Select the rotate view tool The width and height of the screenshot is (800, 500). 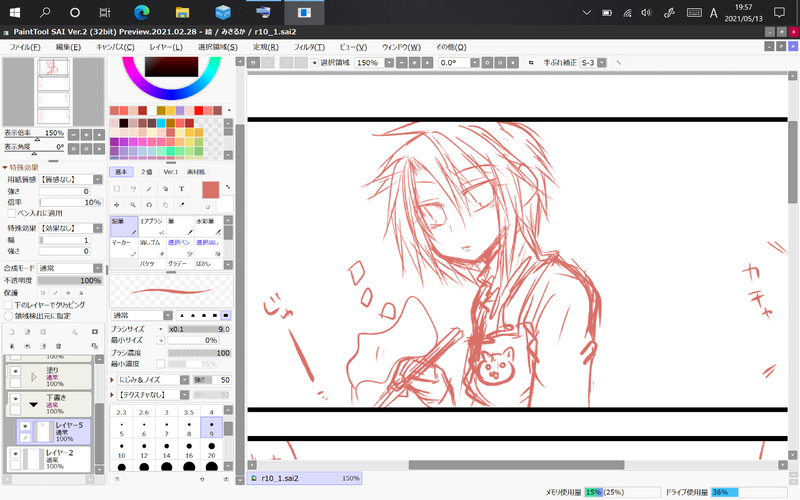149,205
